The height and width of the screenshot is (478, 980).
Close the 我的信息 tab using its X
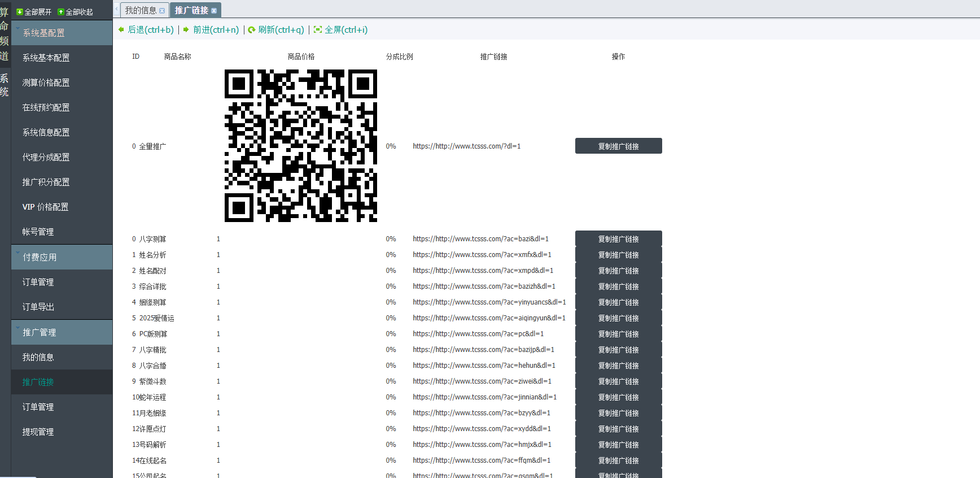pos(162,11)
